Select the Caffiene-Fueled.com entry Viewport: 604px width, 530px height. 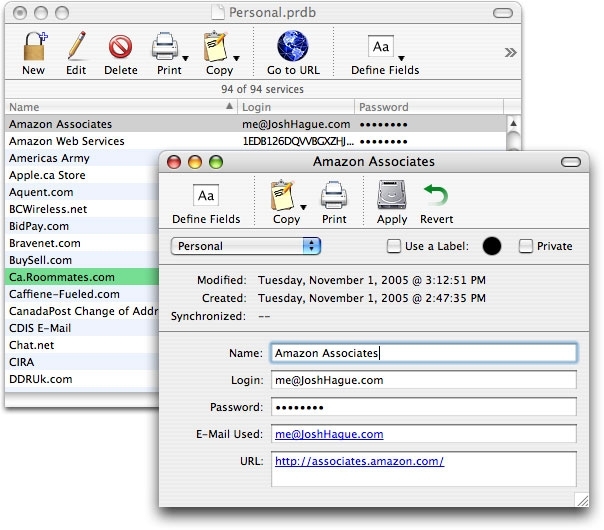pos(82,294)
